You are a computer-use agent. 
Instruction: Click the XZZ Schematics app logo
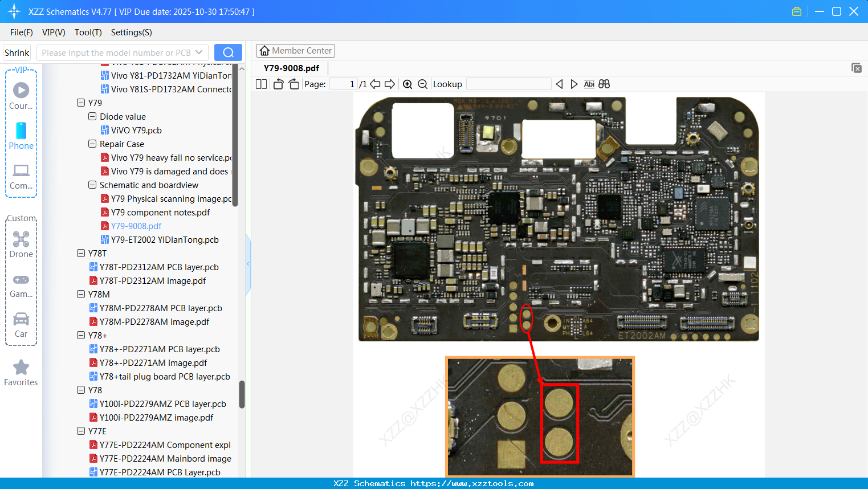14,11
